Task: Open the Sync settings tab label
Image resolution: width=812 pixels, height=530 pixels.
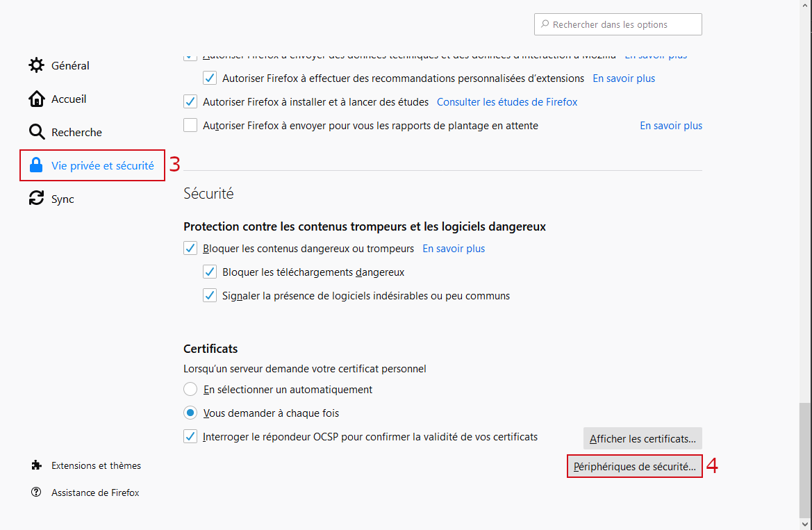Action: click(x=63, y=199)
